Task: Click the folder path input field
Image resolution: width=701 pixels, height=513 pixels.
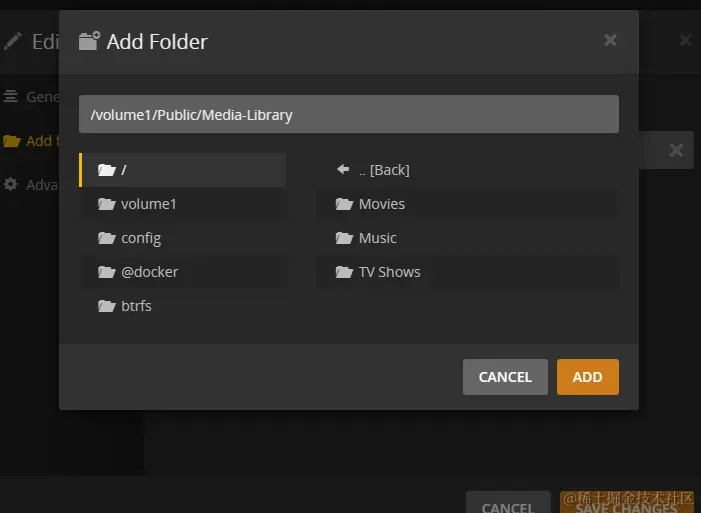Action: [349, 114]
